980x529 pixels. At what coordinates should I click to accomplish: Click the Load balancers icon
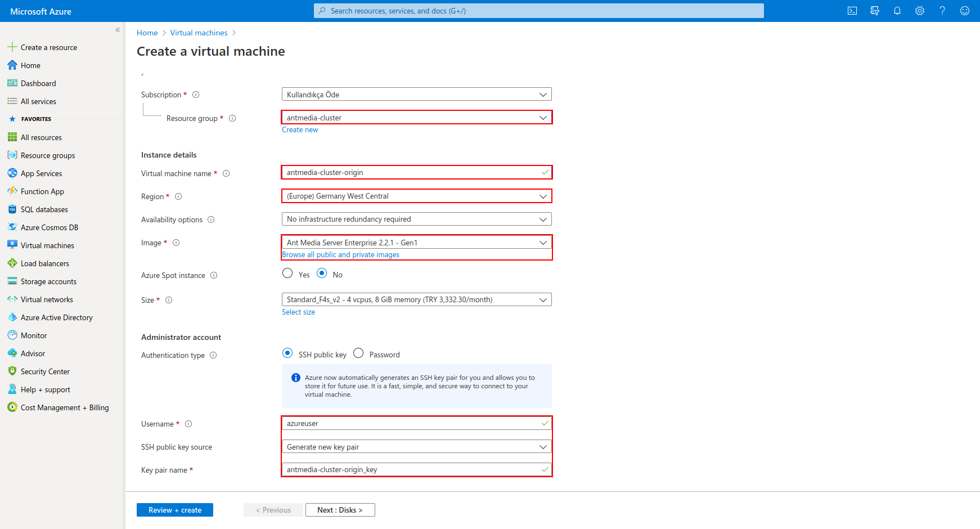12,263
